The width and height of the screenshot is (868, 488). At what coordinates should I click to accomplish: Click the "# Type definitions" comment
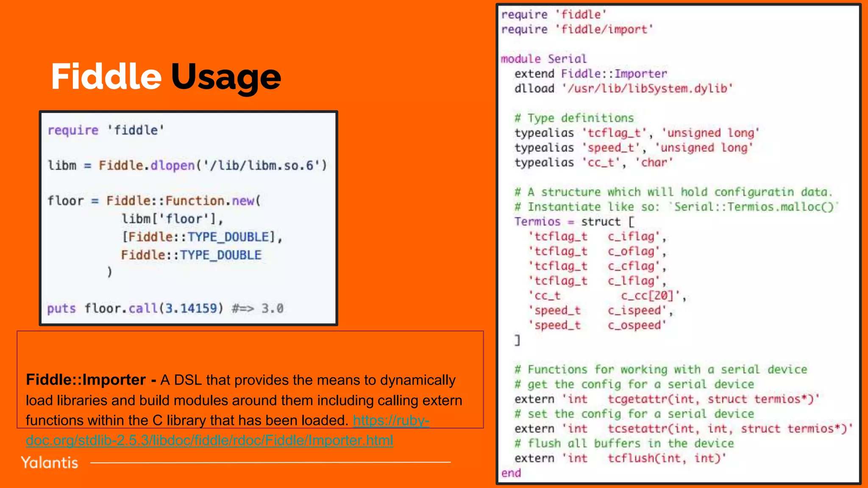pos(574,118)
